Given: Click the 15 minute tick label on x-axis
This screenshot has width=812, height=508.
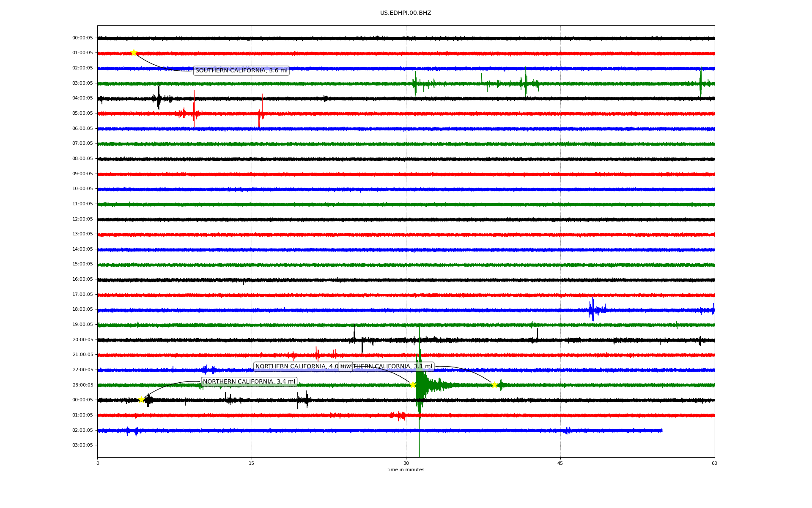Looking at the screenshot, I should tap(252, 463).
